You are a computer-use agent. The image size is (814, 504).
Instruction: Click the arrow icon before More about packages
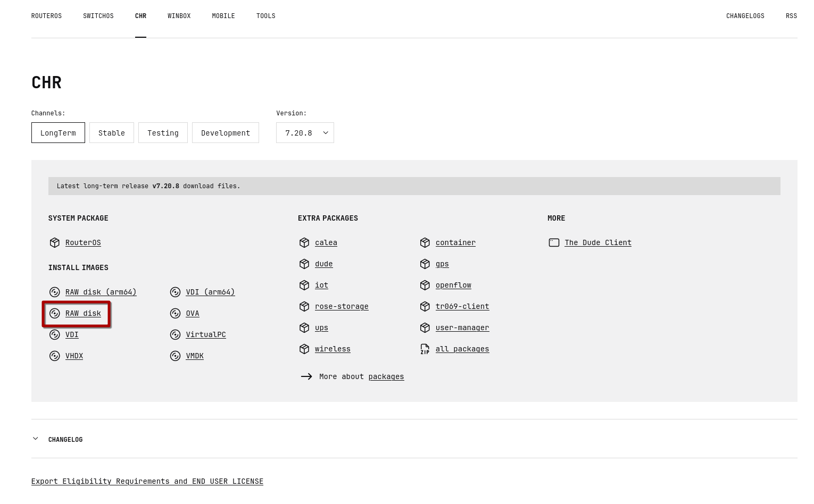306,376
